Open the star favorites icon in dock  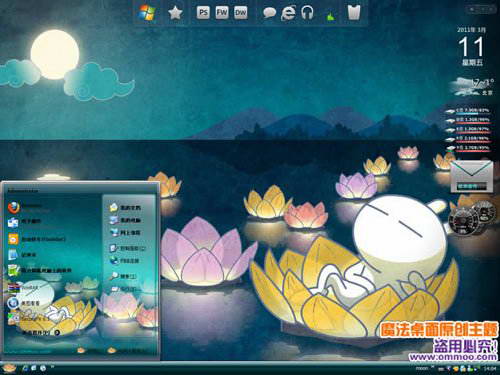pos(175,13)
